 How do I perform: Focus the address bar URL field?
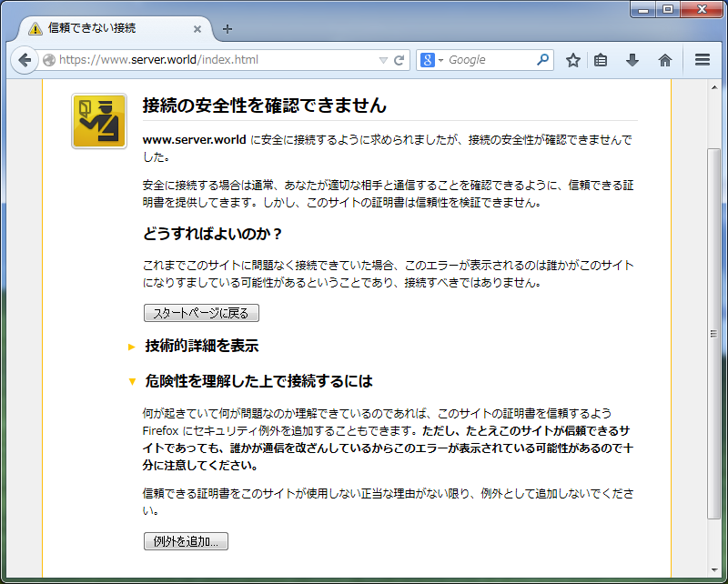click(x=217, y=60)
